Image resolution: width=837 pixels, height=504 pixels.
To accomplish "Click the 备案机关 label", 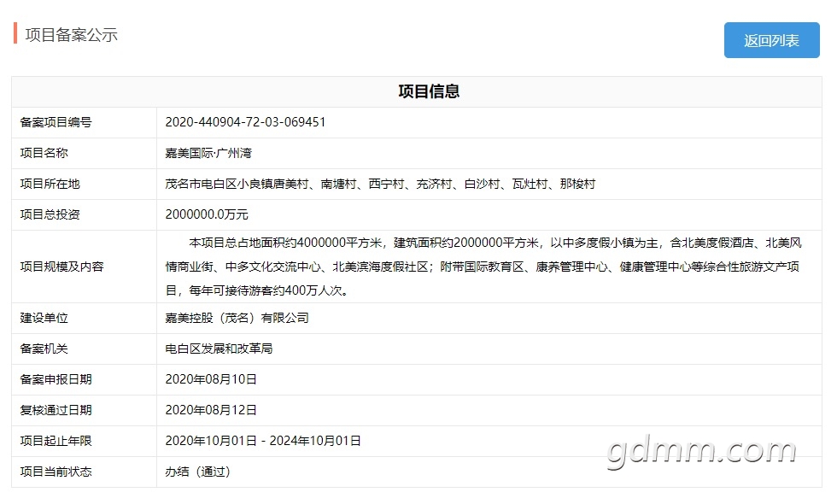I will click(x=44, y=349).
